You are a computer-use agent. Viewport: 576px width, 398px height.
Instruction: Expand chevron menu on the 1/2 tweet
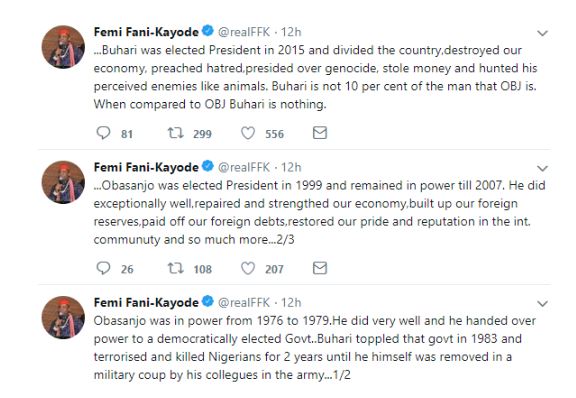(542, 304)
